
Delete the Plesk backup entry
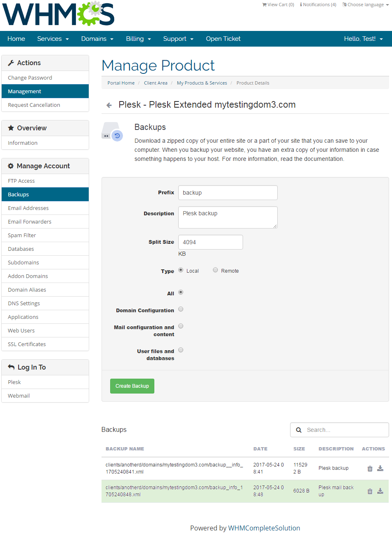[370, 469]
